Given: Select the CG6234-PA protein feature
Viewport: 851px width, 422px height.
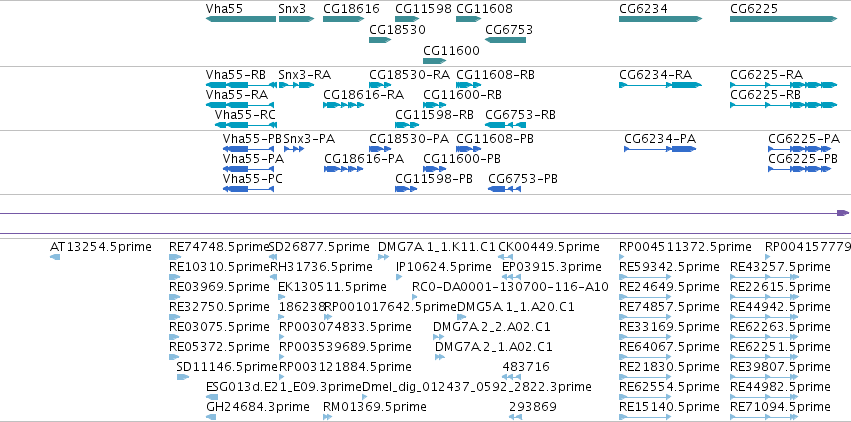Looking at the screenshot, I should [661, 149].
